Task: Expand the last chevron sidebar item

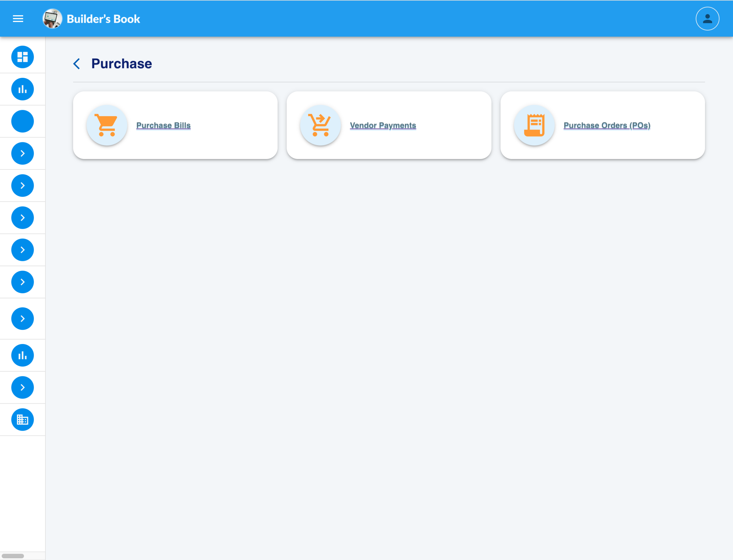Action: click(22, 387)
